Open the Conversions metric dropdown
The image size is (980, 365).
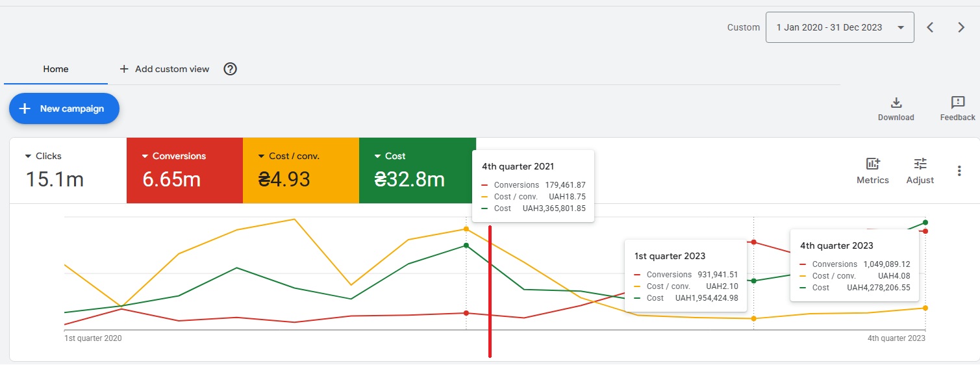coord(173,156)
